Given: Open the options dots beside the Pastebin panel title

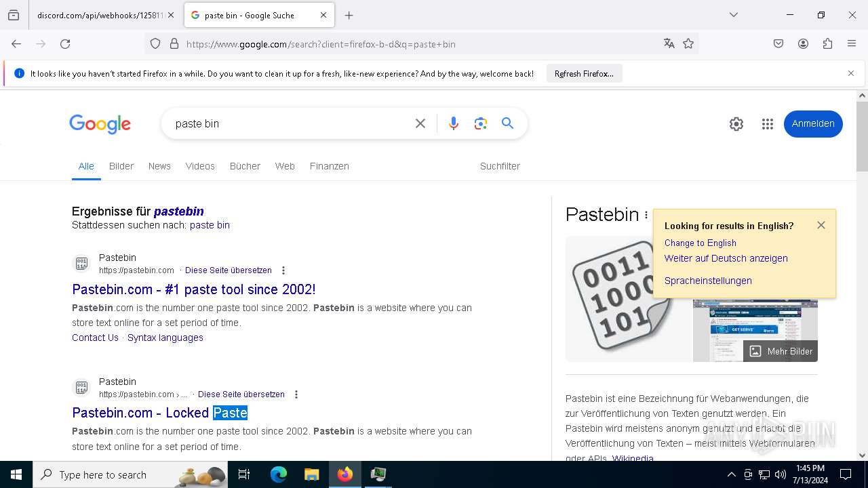Looking at the screenshot, I should coord(646,215).
